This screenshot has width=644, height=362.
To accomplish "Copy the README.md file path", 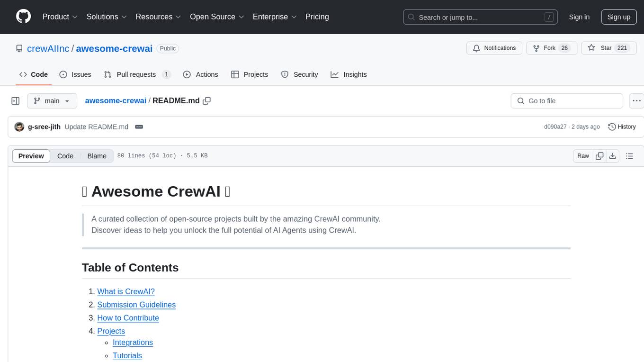I will click(206, 101).
